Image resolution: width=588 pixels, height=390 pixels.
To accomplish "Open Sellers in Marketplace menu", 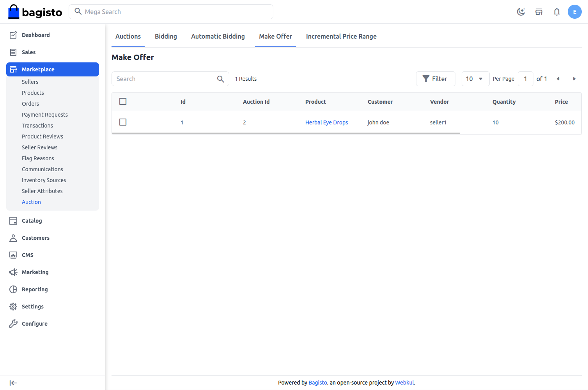I will click(x=30, y=82).
